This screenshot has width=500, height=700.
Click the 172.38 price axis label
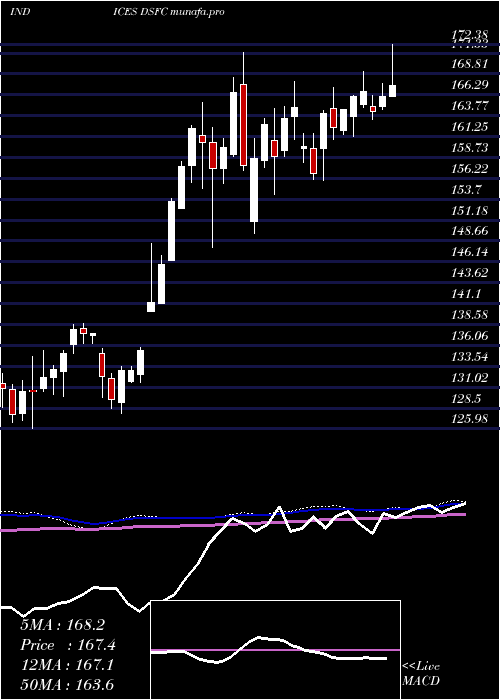click(469, 33)
